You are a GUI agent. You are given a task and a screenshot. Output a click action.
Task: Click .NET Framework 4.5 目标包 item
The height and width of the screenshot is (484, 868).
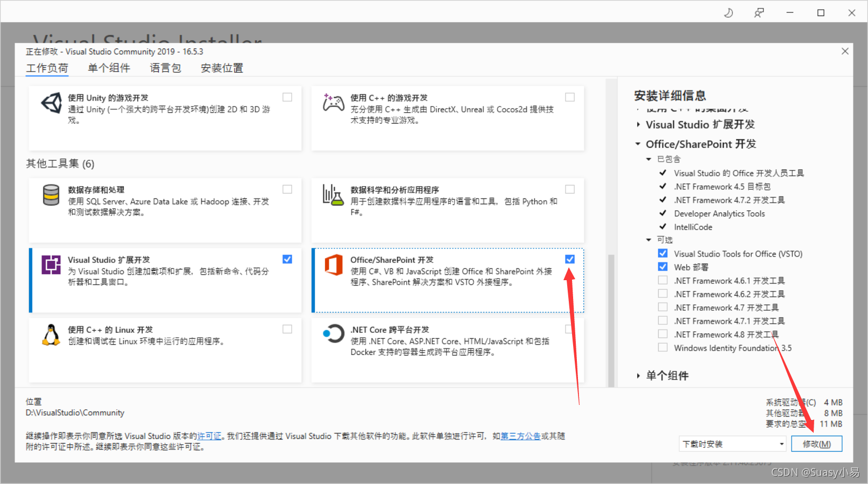(722, 187)
